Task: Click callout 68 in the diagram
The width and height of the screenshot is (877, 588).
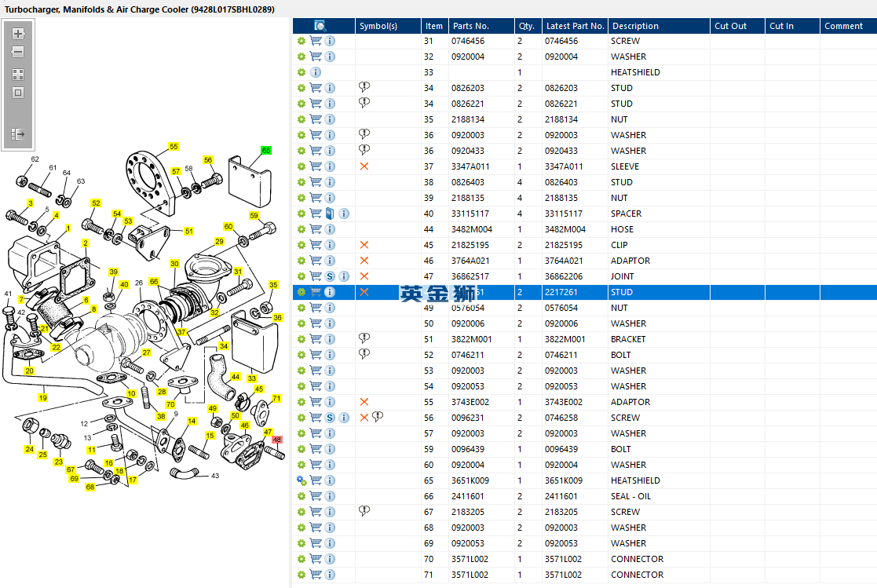Action: [x=90, y=488]
